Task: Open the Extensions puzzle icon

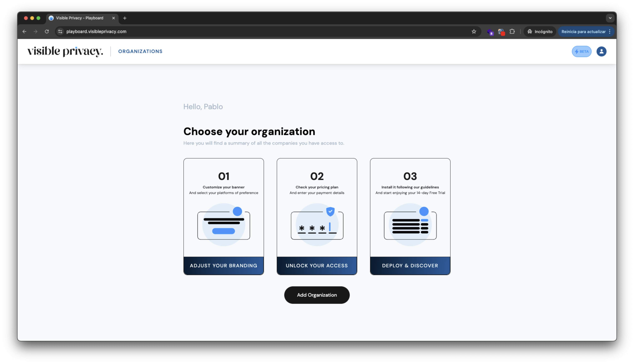Action: coord(512,32)
